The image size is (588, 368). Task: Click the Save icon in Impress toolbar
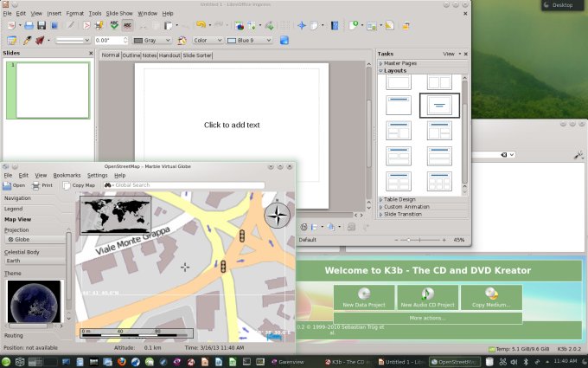(x=41, y=26)
